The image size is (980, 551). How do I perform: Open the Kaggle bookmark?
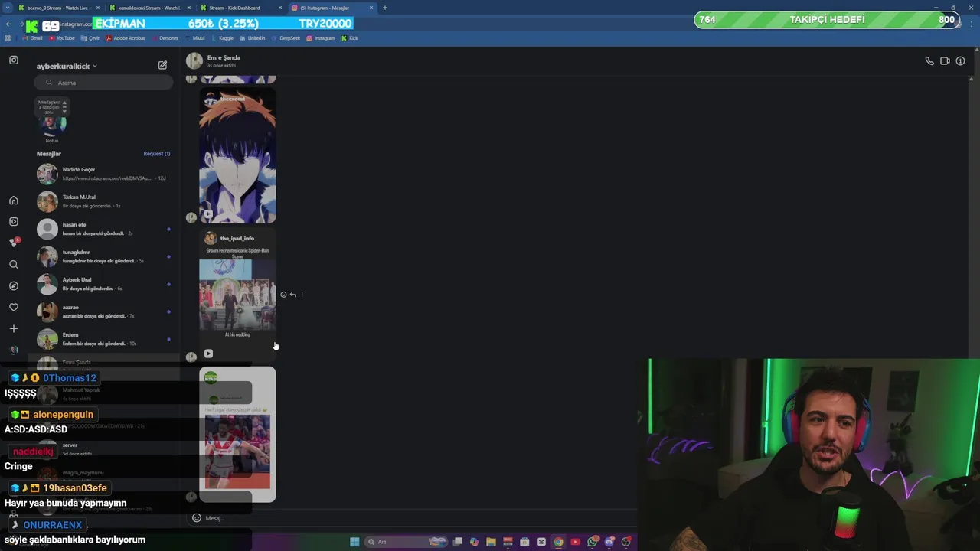tap(222, 38)
